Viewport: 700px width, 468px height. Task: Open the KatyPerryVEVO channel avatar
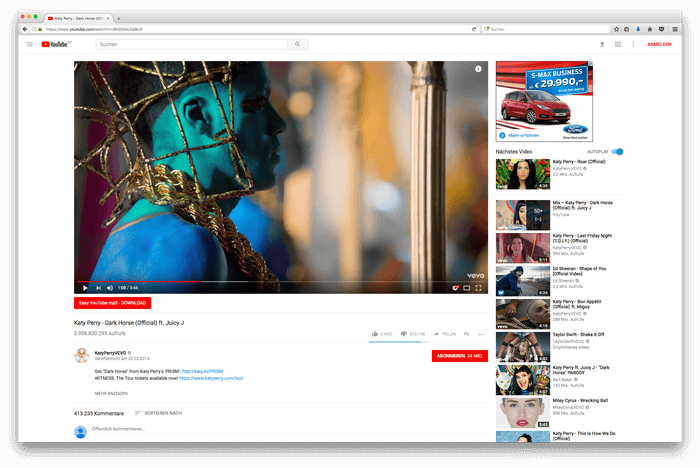pyautogui.click(x=82, y=355)
